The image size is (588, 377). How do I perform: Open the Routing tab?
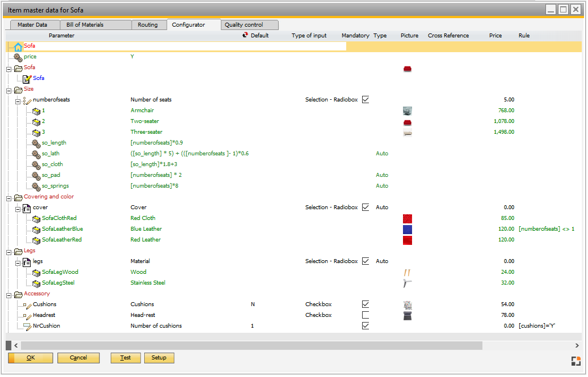(148, 24)
